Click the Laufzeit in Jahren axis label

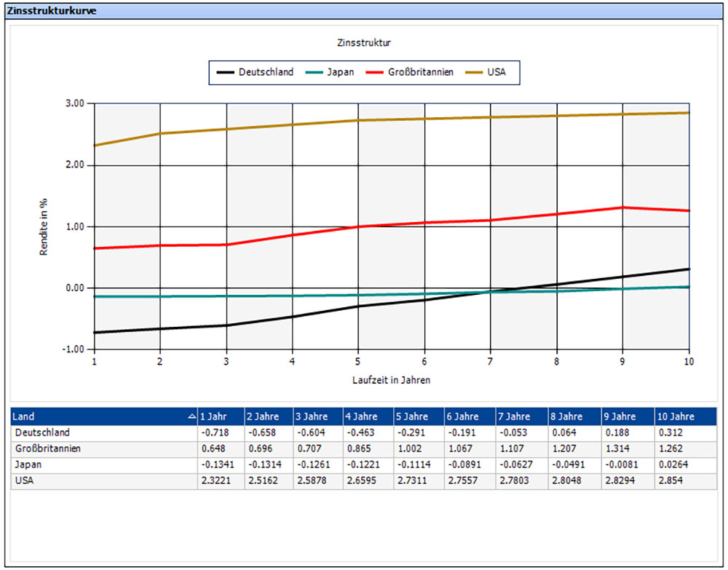391,379
